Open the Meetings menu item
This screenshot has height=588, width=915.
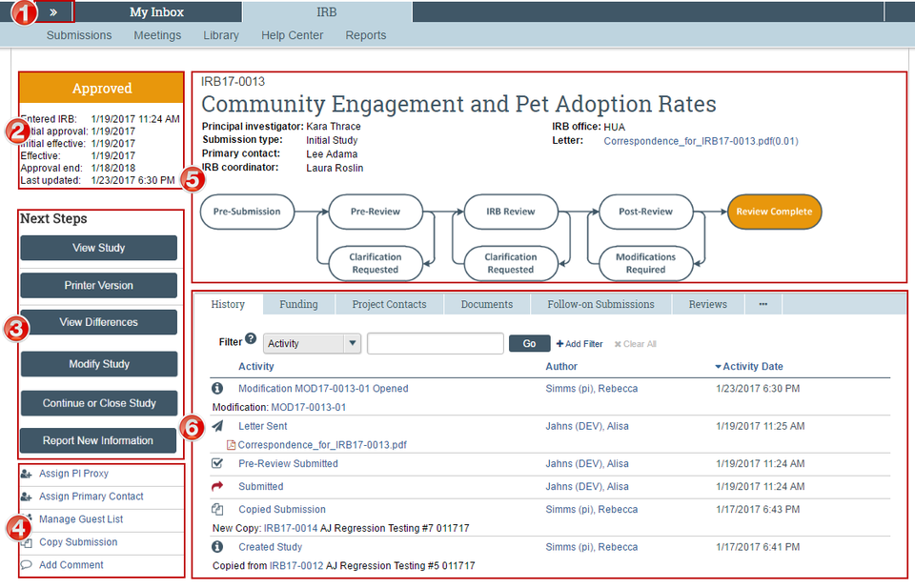point(157,35)
